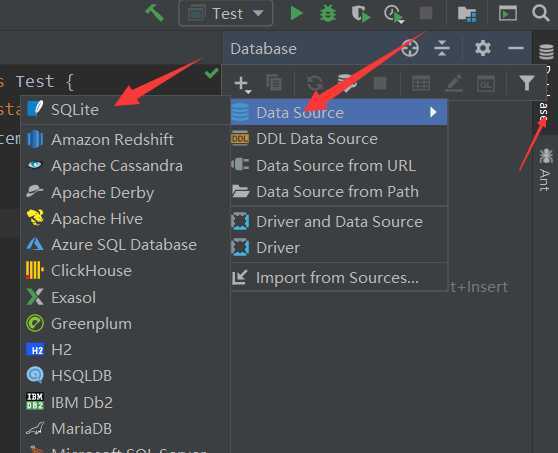This screenshot has width=558, height=453.
Task: Click the run anything terminal icon
Action: (x=508, y=14)
